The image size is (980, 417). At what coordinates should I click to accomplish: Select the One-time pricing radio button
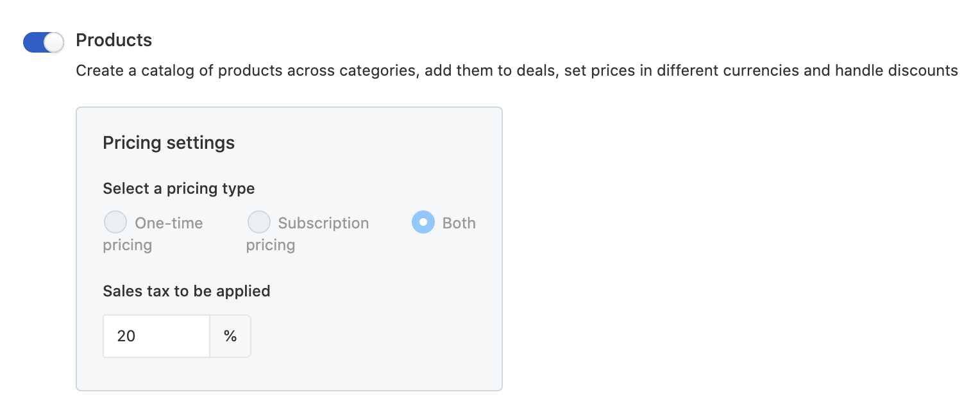(x=115, y=223)
